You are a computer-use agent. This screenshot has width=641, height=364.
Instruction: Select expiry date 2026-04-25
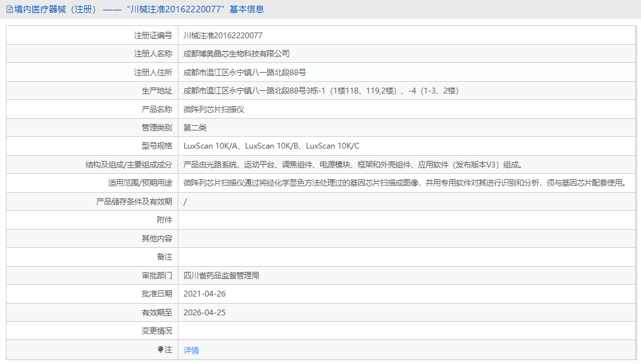pyautogui.click(x=204, y=313)
